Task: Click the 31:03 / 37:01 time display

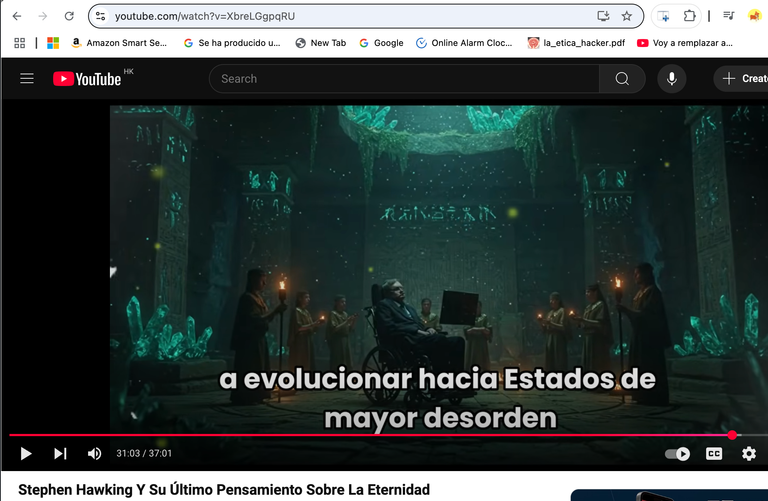Action: point(144,453)
